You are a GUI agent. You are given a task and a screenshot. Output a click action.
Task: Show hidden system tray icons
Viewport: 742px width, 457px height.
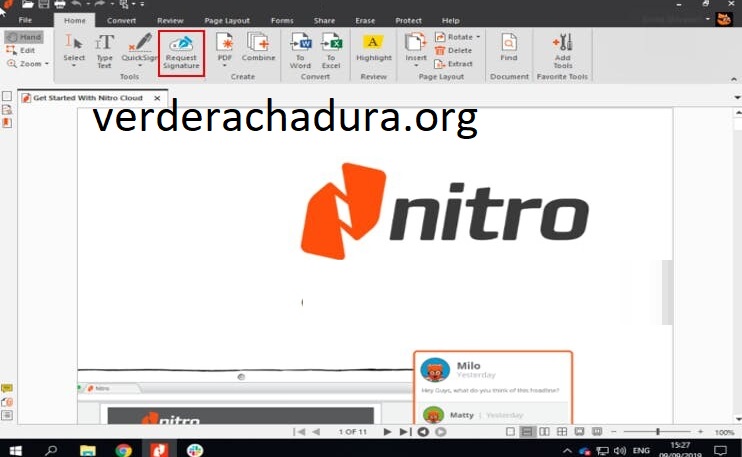567,450
